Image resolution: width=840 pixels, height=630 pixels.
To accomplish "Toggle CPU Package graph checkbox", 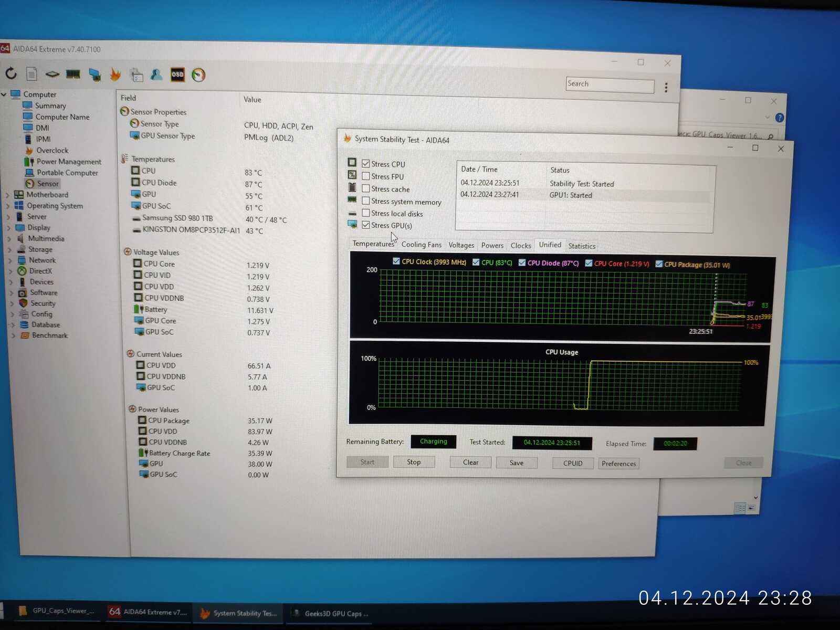I will click(659, 264).
